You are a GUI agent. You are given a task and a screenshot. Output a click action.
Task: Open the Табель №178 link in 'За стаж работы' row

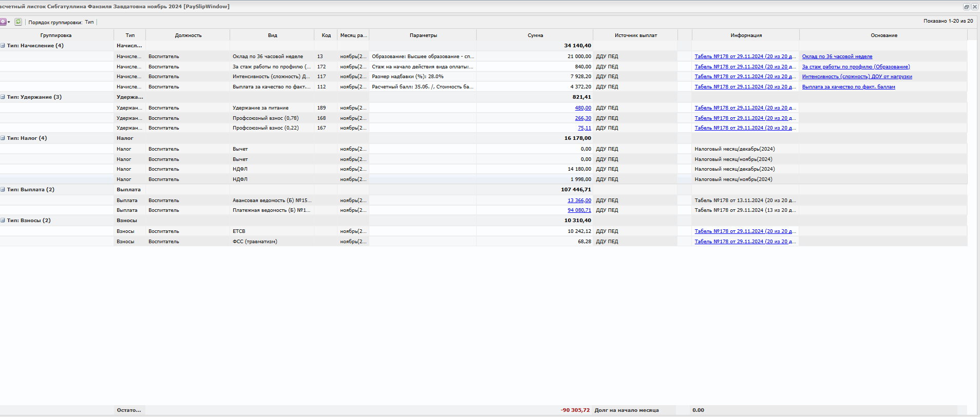745,67
